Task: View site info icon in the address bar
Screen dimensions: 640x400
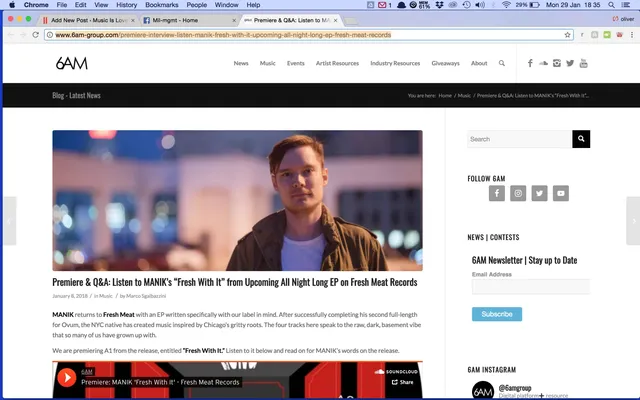Action: click(x=50, y=35)
